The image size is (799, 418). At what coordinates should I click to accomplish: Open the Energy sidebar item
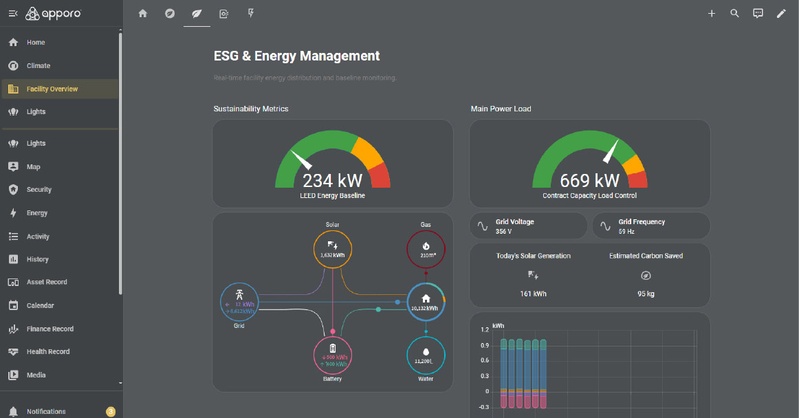(60, 213)
